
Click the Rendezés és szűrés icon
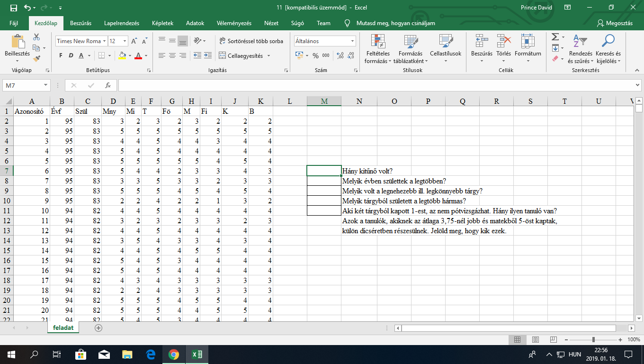pos(580,49)
